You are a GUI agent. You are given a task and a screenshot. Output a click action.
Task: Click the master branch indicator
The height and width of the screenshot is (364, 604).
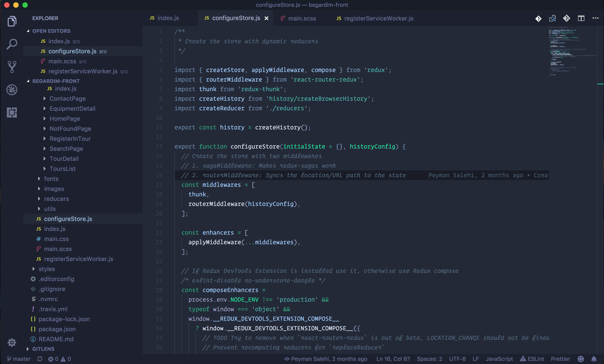pos(19,359)
